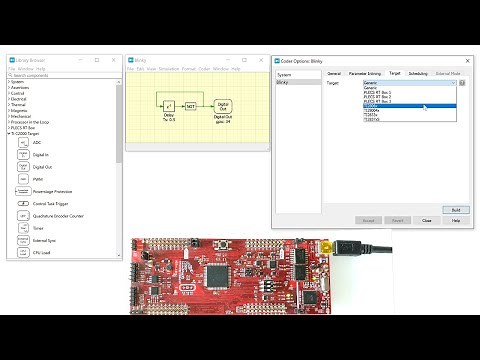Click Library Browser scrollbar down arrow
480x360 pixels.
(119, 255)
